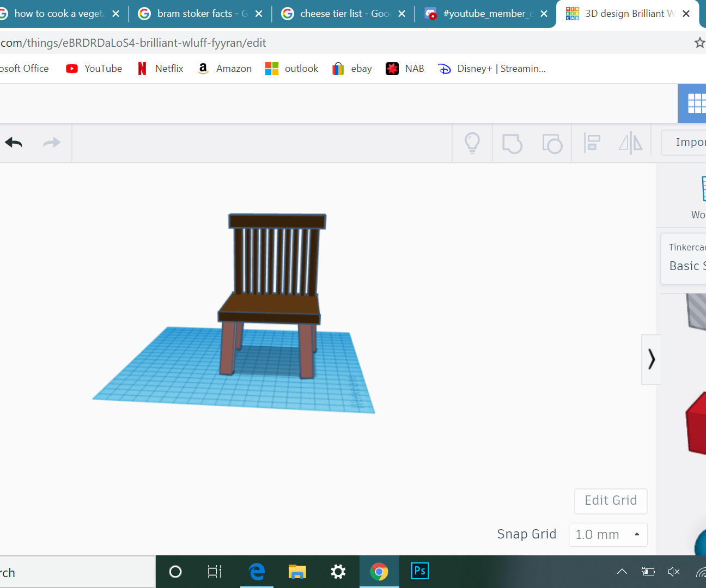Expand hidden icons in the system tray
Screen dimensions: 706x588
click(622, 572)
